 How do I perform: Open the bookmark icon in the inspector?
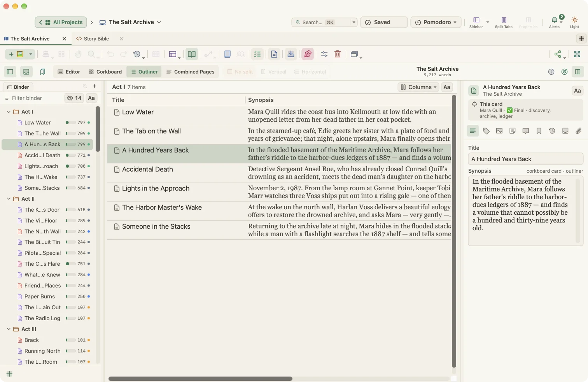(x=539, y=131)
